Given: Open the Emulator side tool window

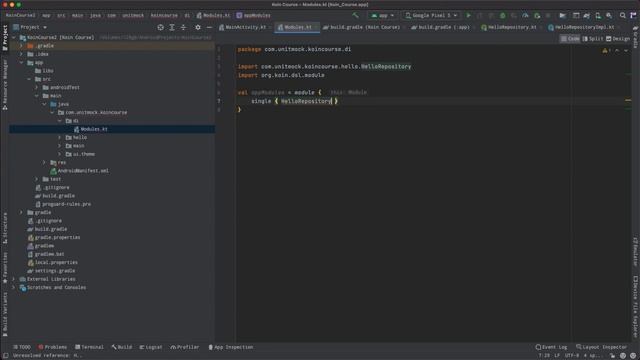Looking at the screenshot, I should (x=636, y=251).
